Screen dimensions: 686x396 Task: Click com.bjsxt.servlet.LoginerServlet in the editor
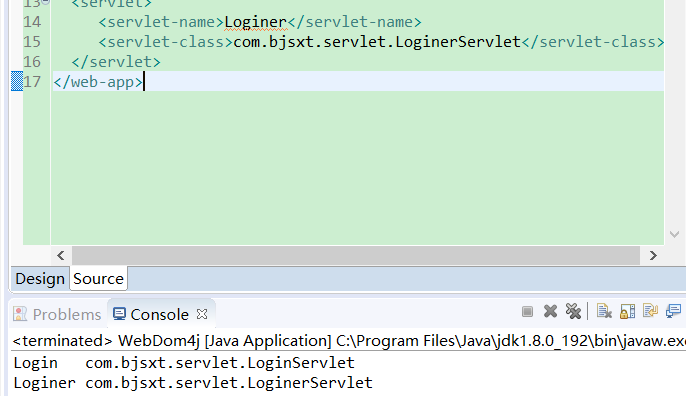377,42
